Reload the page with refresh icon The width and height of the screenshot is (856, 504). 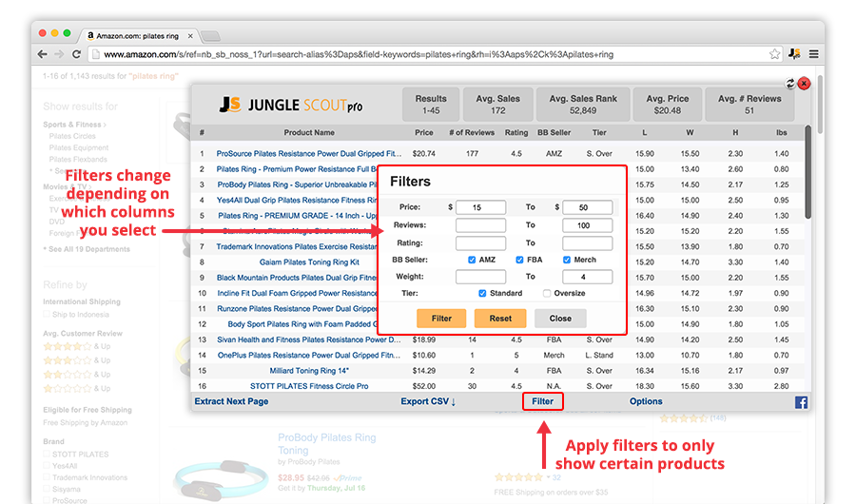pyautogui.click(x=76, y=54)
